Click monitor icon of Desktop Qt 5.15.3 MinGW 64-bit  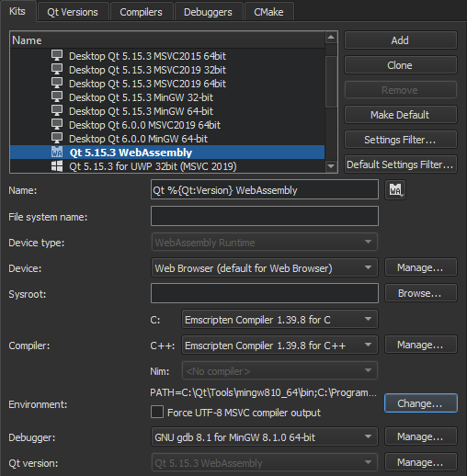[x=57, y=111]
